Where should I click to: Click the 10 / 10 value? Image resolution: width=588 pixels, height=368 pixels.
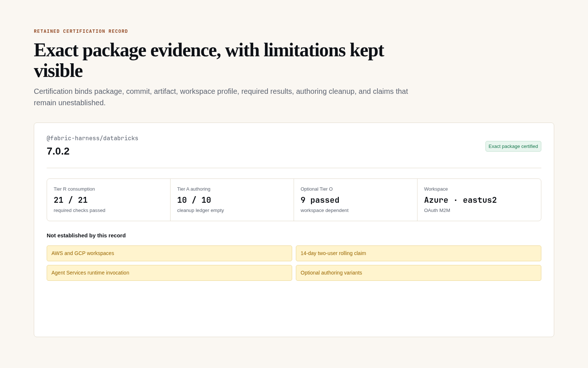(x=194, y=200)
